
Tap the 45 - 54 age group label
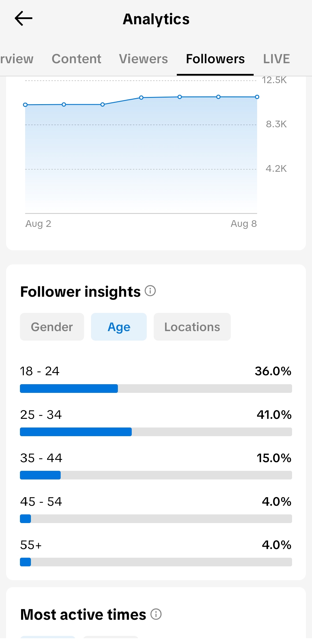click(x=41, y=502)
